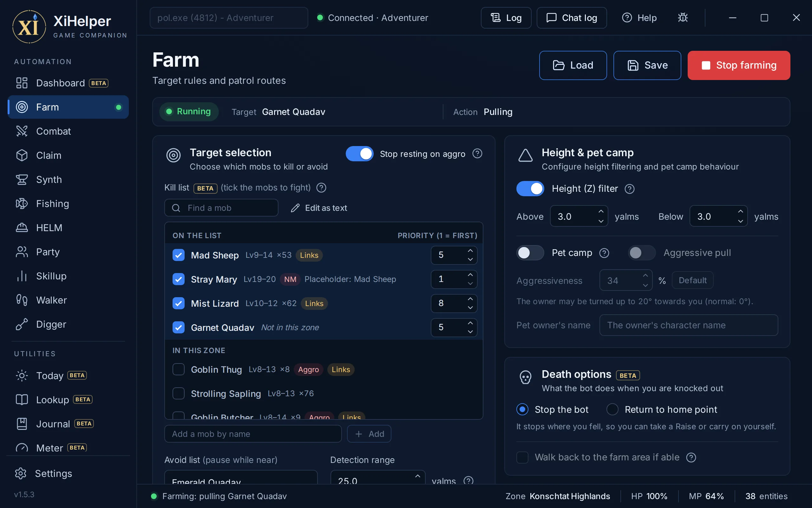Decrease Below yalms height value
The height and width of the screenshot is (508, 812).
point(740,221)
